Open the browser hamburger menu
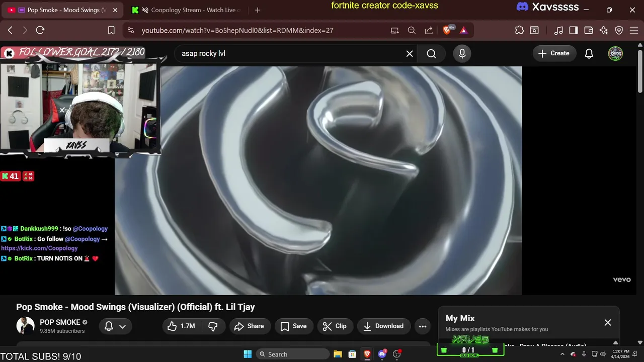 tap(634, 30)
